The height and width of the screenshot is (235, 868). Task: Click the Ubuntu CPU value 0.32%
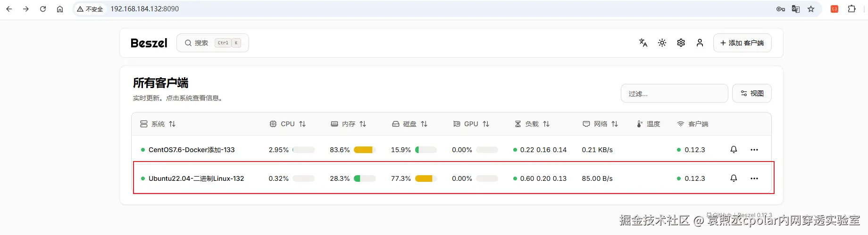(278, 178)
